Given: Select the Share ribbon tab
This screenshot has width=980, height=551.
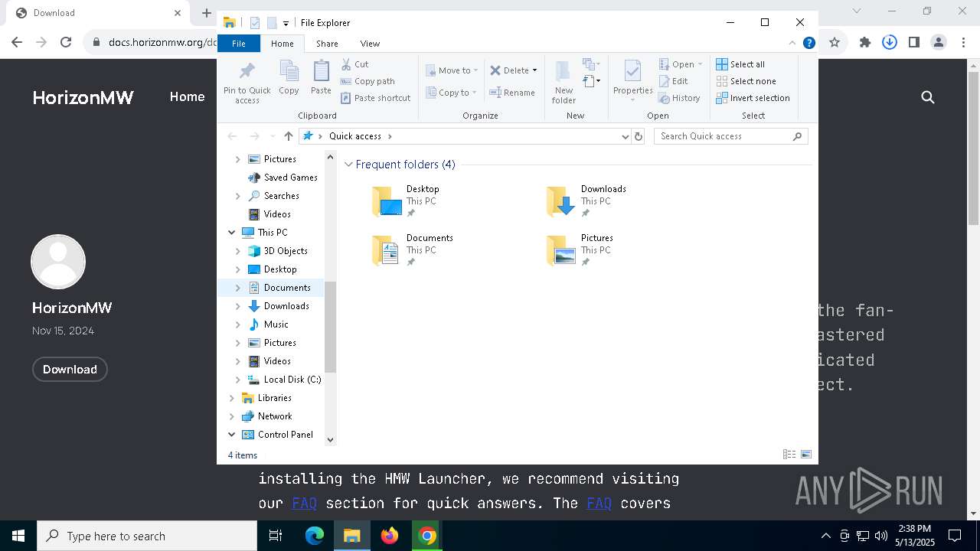Looking at the screenshot, I should [x=327, y=44].
